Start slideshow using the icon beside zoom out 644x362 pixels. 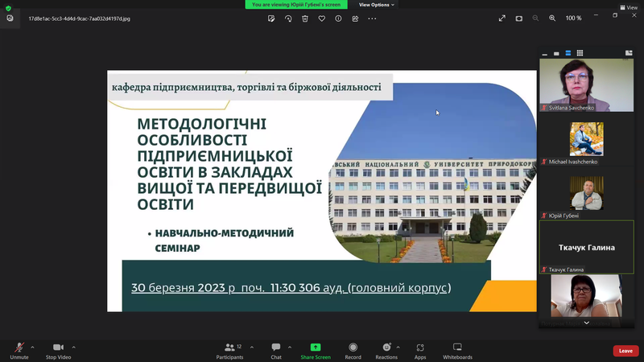519,19
